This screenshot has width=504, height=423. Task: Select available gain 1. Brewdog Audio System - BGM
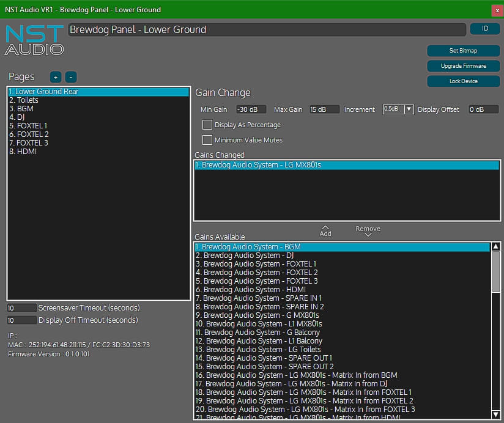343,247
